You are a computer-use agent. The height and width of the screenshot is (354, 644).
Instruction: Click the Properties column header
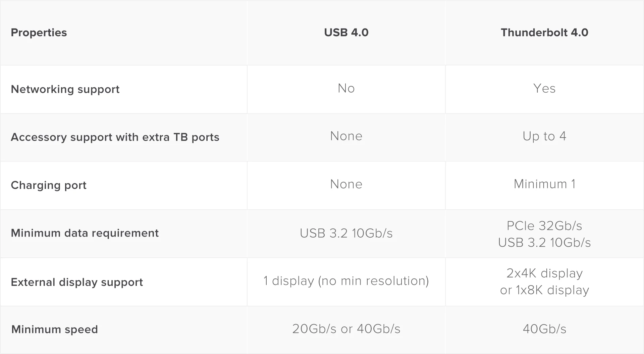coord(39,33)
